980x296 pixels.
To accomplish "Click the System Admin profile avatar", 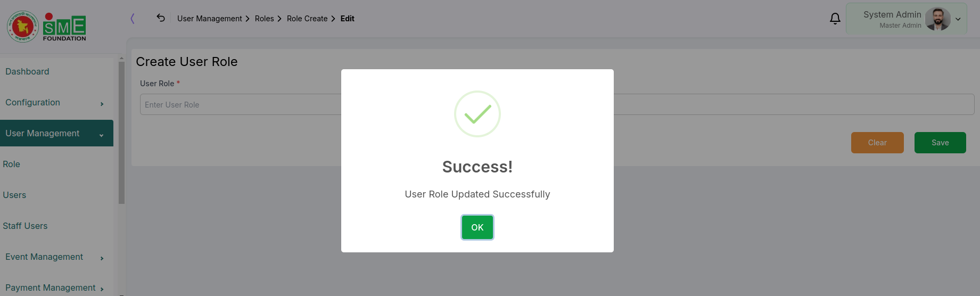I will click(937, 19).
